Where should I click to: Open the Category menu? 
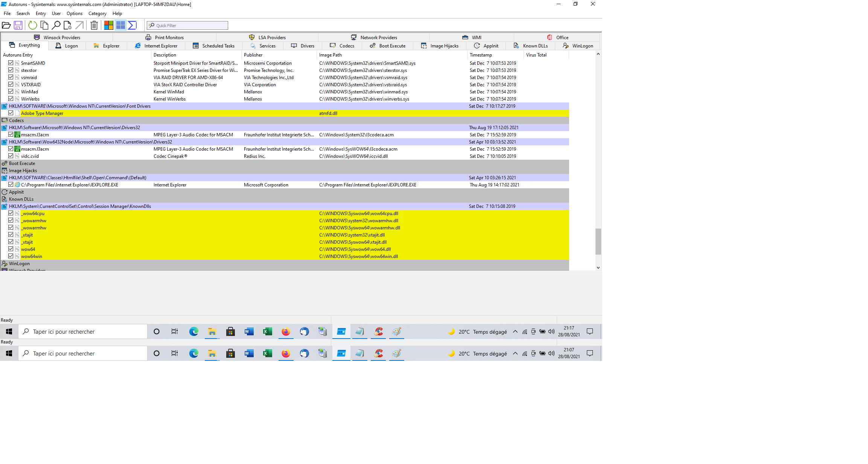point(97,13)
